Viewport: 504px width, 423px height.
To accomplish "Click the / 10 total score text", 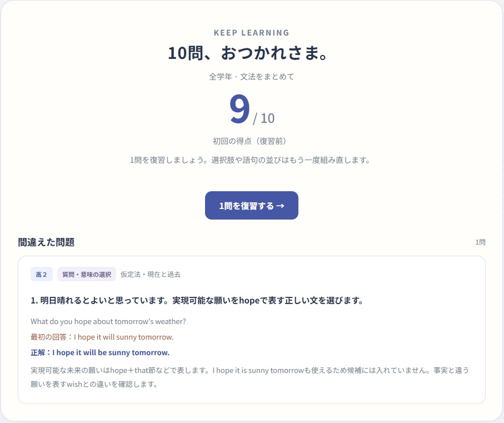I will click(x=263, y=118).
